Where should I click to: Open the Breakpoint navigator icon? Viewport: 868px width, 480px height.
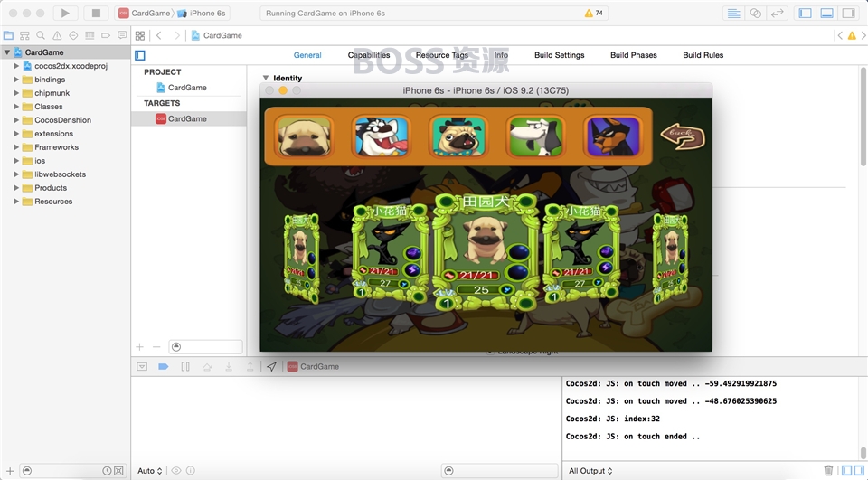(x=106, y=35)
